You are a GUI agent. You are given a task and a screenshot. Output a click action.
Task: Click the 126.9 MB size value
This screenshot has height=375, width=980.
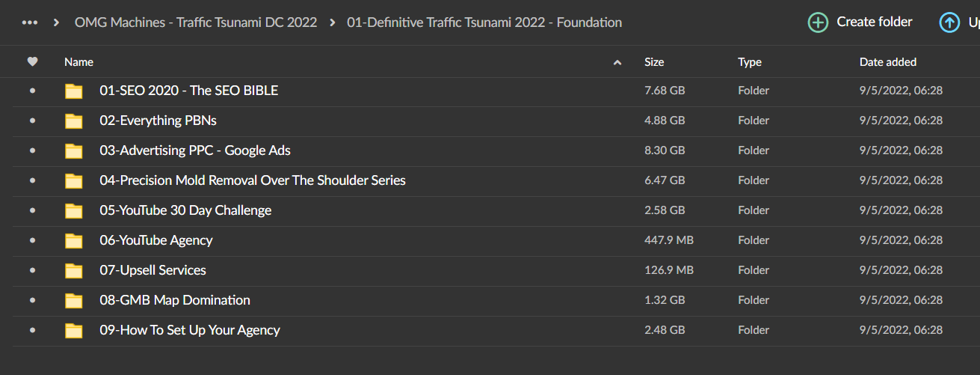[669, 270]
